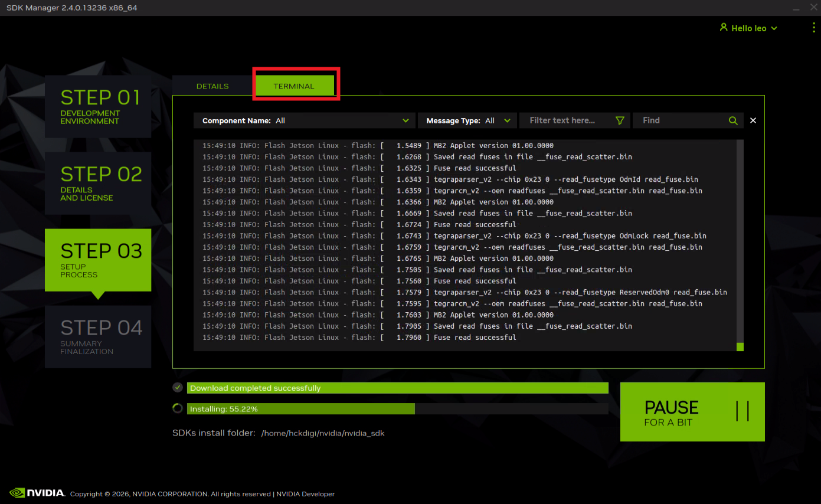Select the log line numbered 1.6366

click(x=378, y=202)
